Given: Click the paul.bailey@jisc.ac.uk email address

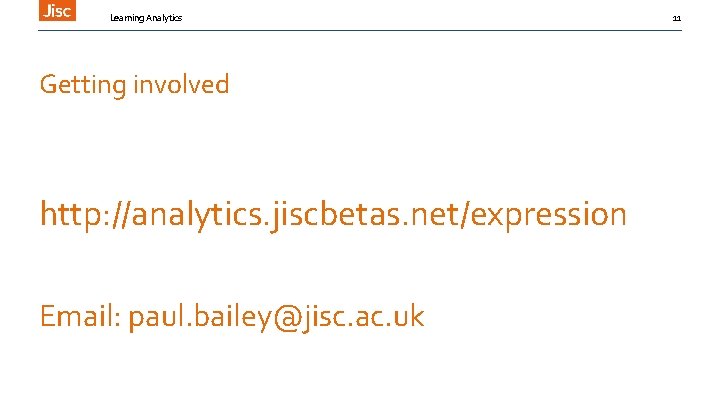Looking at the screenshot, I should click(276, 317).
